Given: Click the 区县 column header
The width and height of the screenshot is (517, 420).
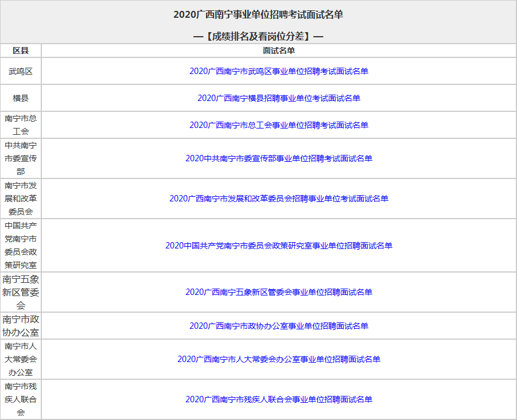Looking at the screenshot, I should point(21,50).
